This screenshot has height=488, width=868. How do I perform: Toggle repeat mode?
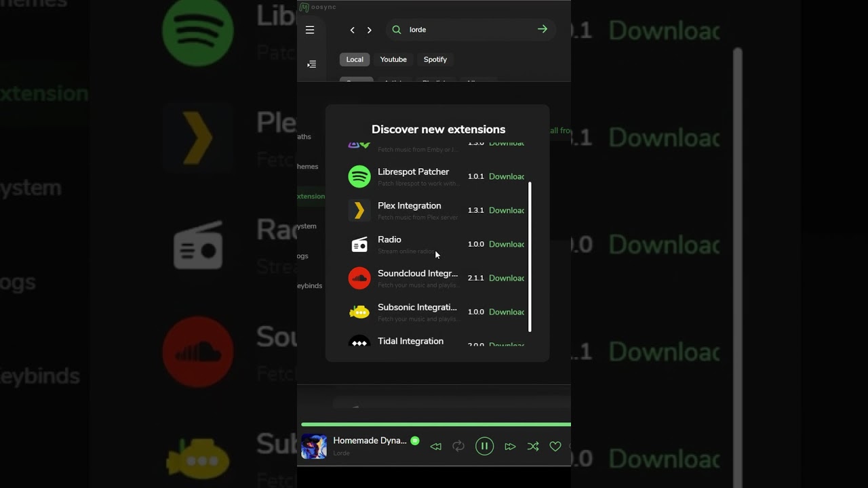tap(458, 446)
